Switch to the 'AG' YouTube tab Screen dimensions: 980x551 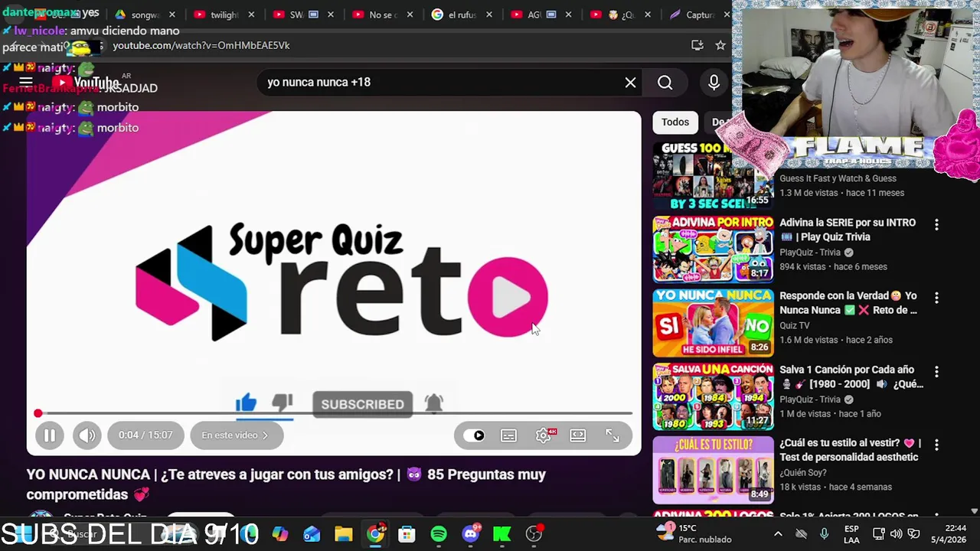(541, 15)
